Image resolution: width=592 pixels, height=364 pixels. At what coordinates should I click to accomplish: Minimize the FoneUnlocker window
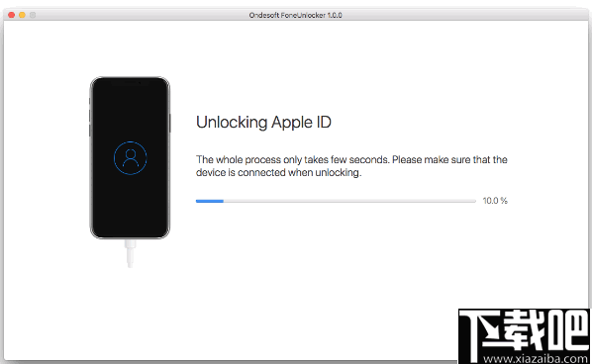[22, 15]
